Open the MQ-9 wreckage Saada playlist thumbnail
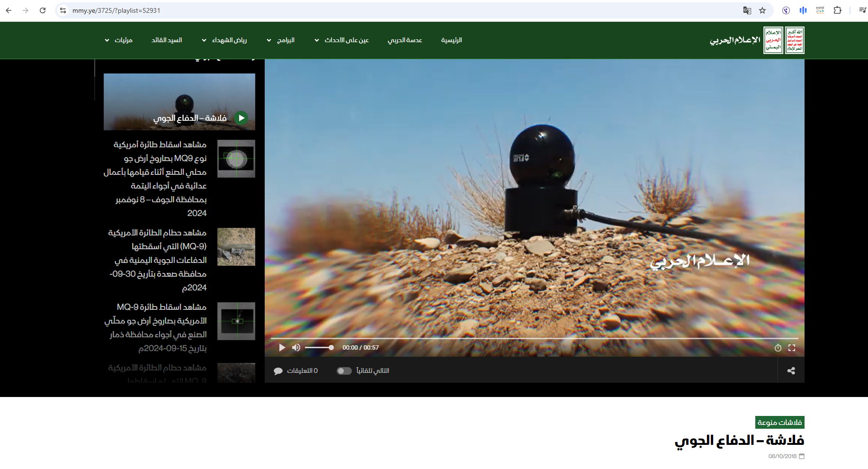868x469 pixels. pos(236,247)
